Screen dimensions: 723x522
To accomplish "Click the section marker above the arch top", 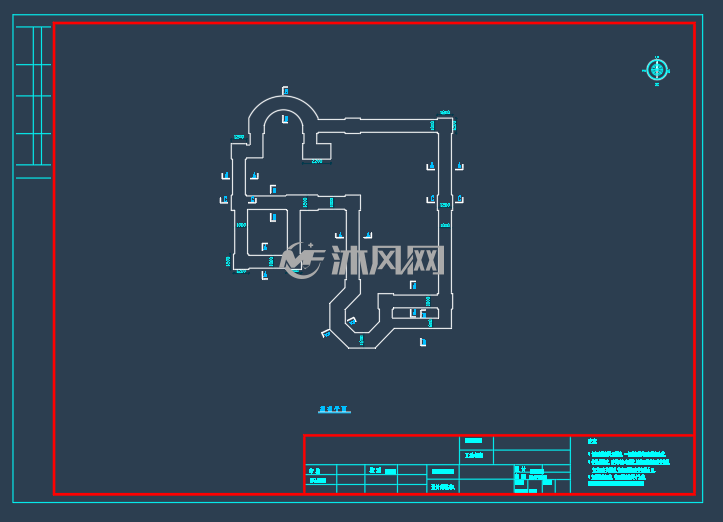I will [285, 90].
